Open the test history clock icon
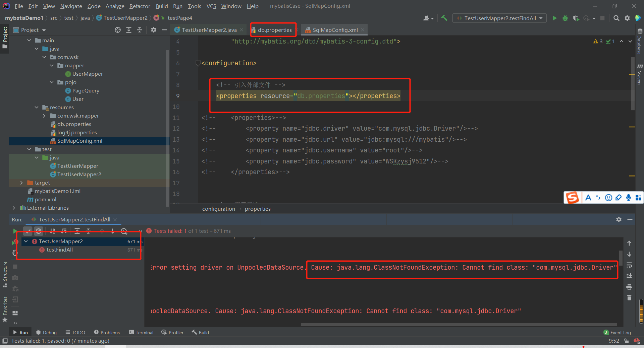Screen dimensions: 644x348 (124, 231)
